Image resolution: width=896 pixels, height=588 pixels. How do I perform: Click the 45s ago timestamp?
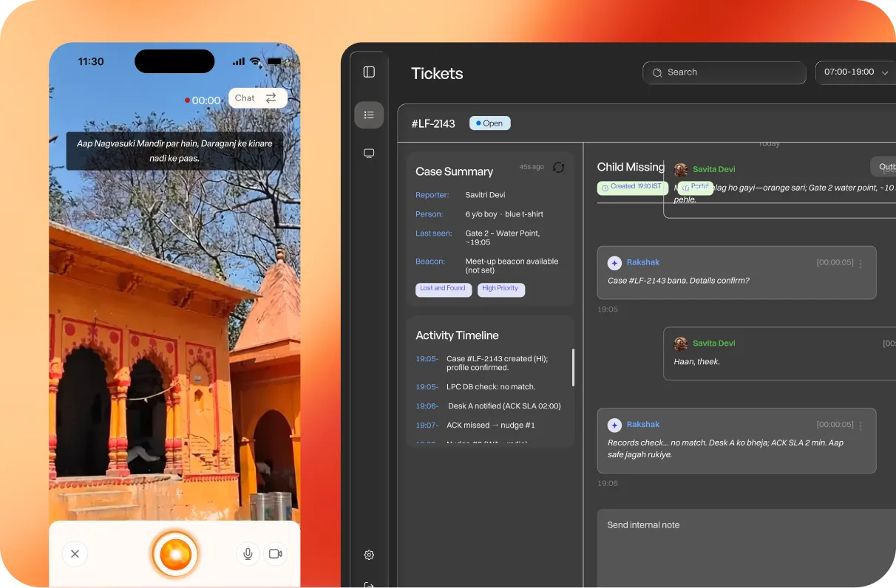pyautogui.click(x=532, y=167)
